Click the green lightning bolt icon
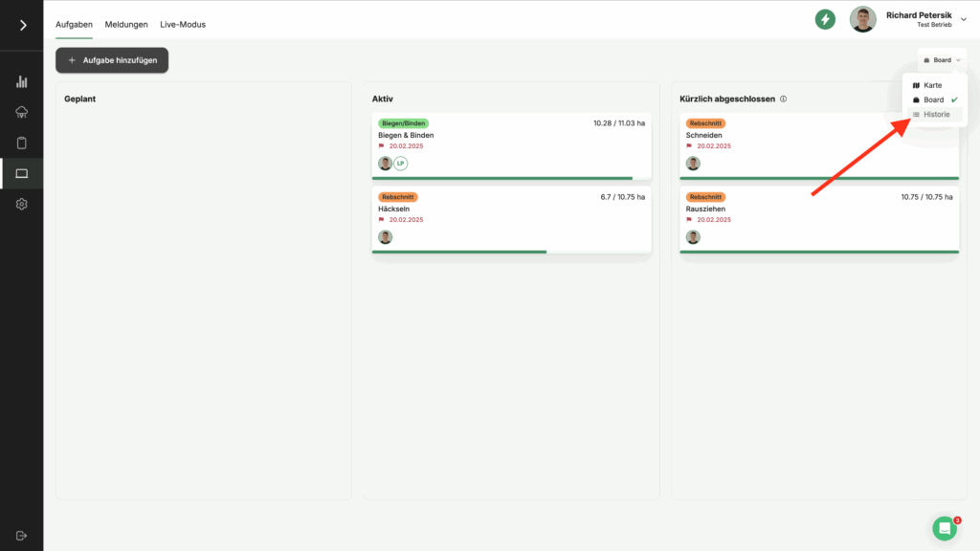980x551 pixels. click(x=825, y=19)
